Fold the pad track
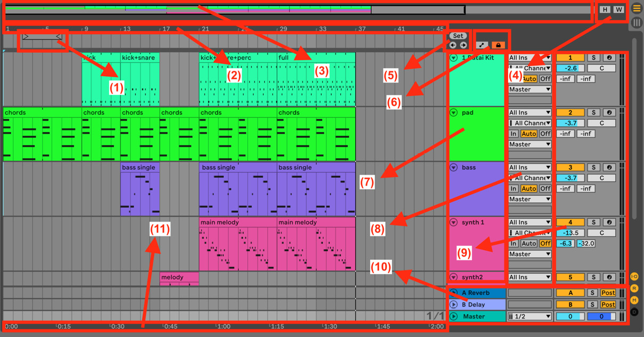 pos(454,112)
